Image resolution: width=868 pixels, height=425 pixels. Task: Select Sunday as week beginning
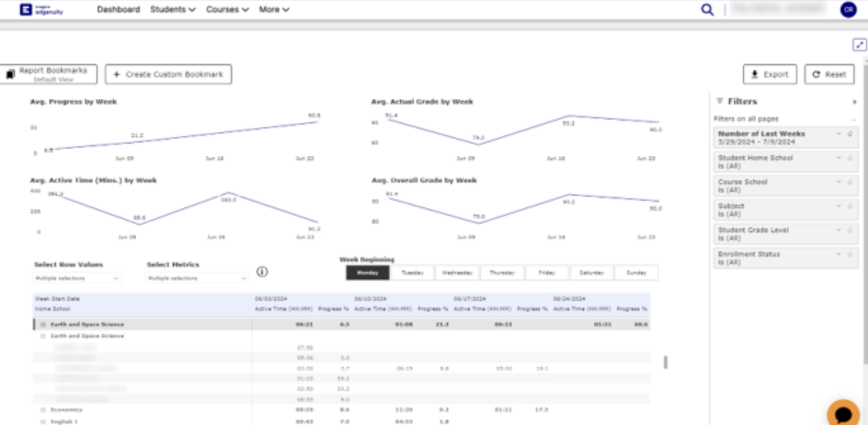point(636,273)
